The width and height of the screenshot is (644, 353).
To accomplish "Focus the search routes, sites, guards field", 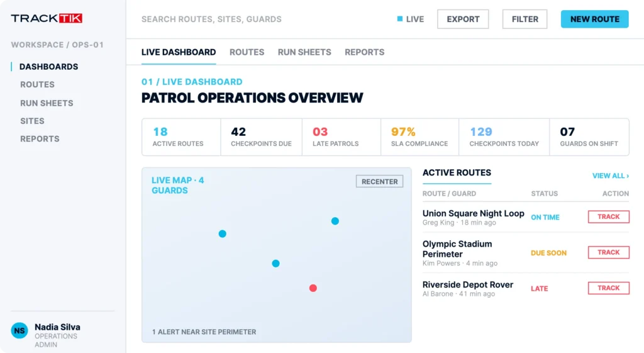I will (211, 19).
